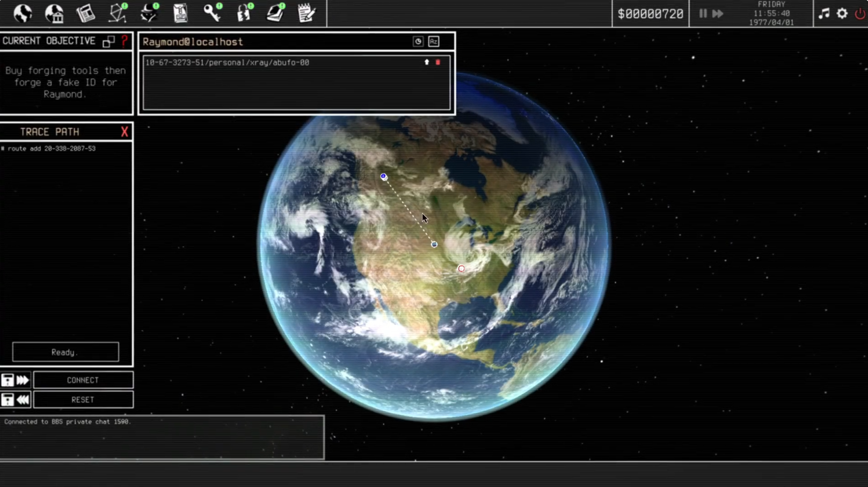Click the globe with bank building icon

click(x=54, y=13)
